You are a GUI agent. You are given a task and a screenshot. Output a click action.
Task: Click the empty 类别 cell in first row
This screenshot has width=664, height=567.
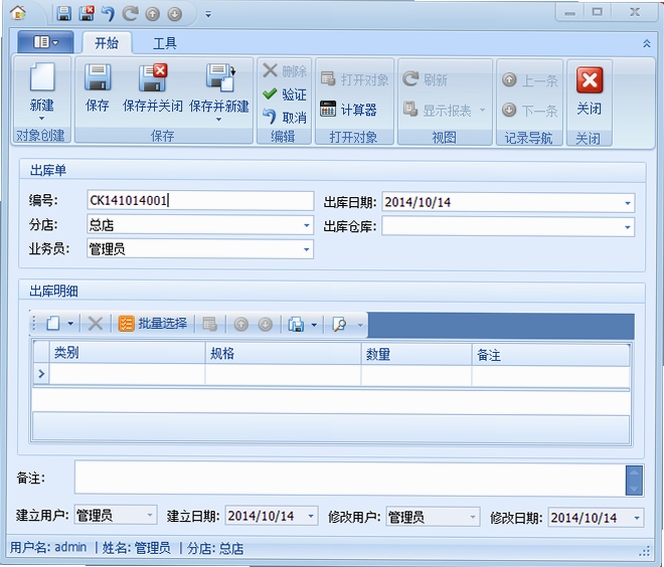(x=127, y=374)
